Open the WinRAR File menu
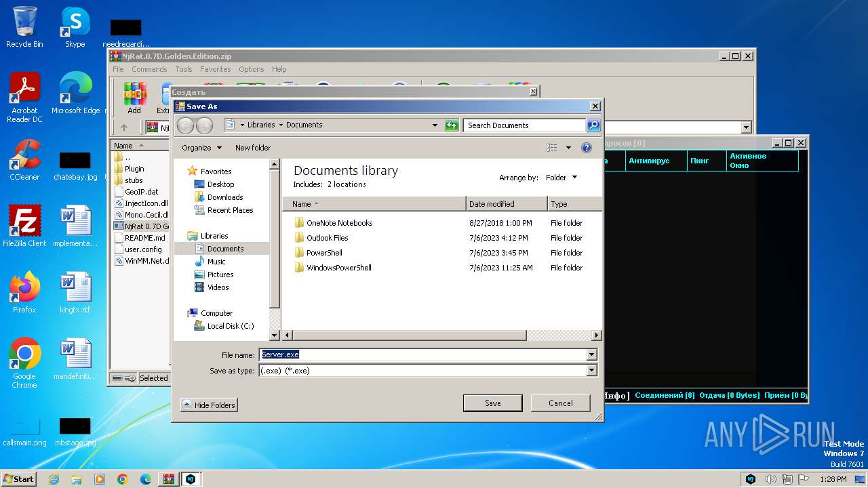This screenshot has height=488, width=868. tap(118, 69)
